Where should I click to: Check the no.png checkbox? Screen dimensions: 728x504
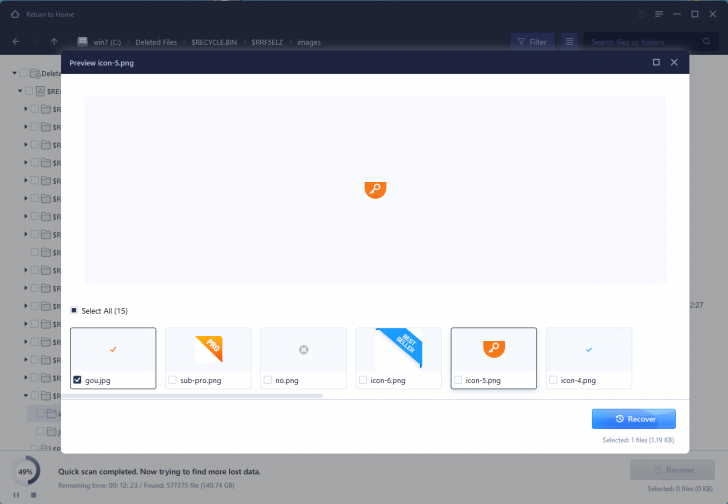click(268, 380)
